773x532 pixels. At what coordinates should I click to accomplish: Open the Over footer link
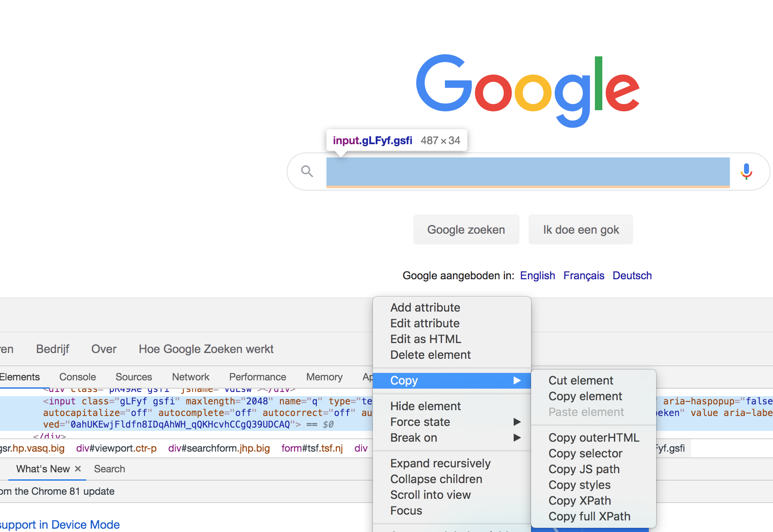tap(104, 349)
